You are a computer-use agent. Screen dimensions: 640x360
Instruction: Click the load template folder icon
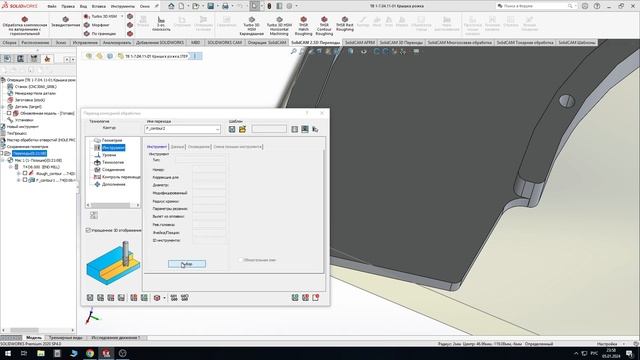coord(242,129)
